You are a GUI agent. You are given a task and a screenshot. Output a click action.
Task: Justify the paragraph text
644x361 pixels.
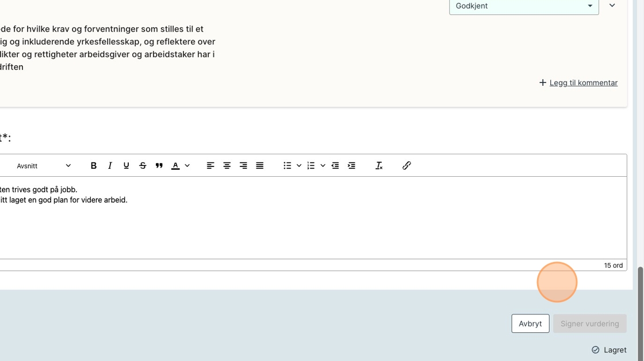[x=260, y=166]
